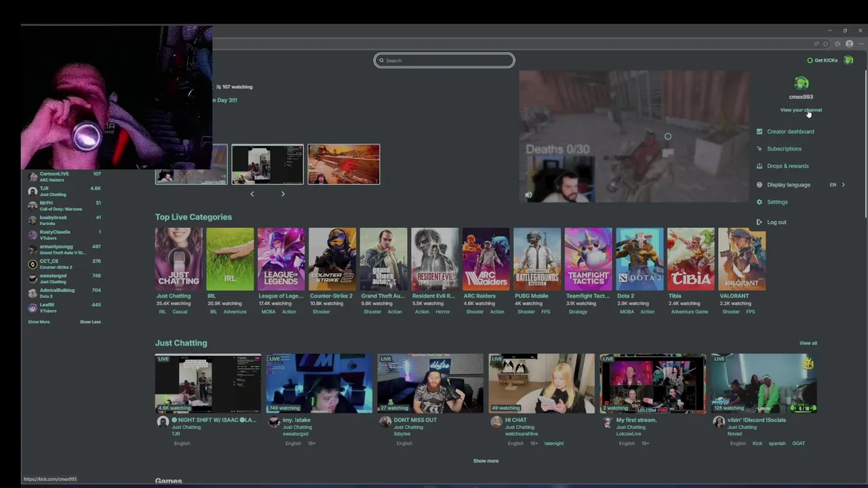Screen dimensions: 868x488
Task: Open the Dota 2 category cover
Action: (639, 259)
